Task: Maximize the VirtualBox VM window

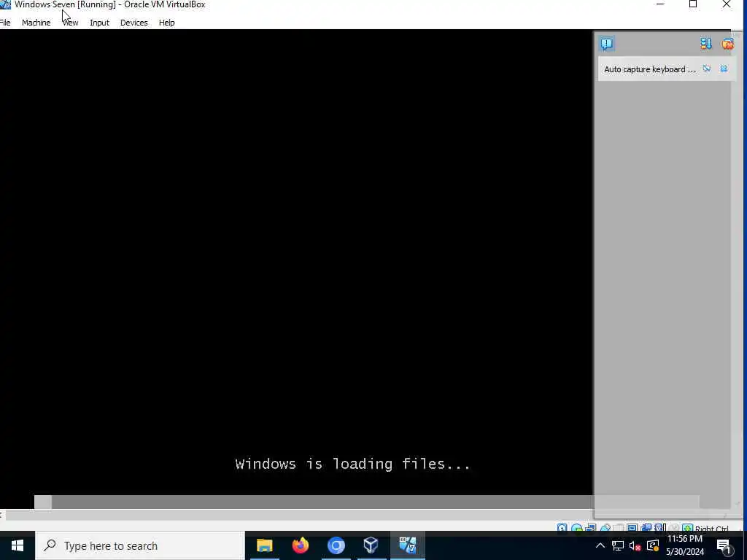Action: (x=693, y=4)
